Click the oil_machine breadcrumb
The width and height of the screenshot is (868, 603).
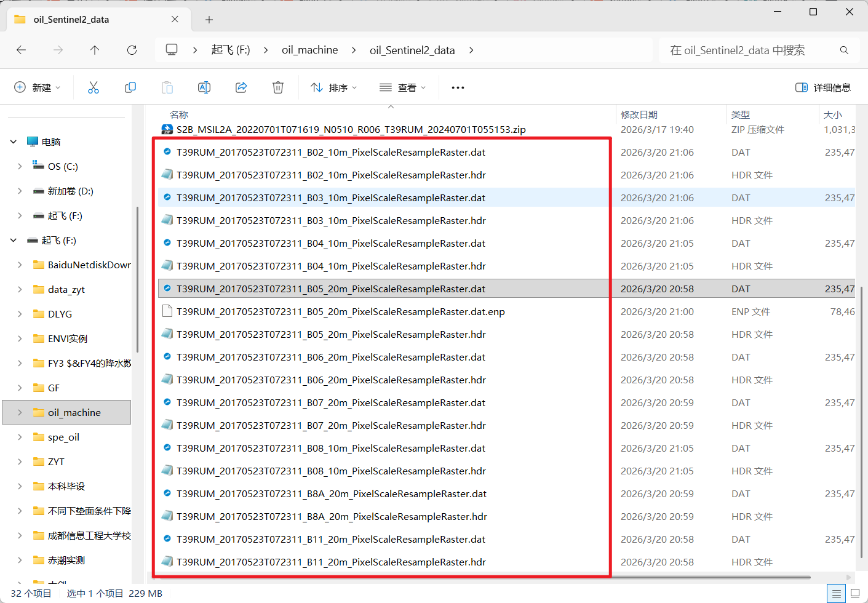pyautogui.click(x=310, y=50)
